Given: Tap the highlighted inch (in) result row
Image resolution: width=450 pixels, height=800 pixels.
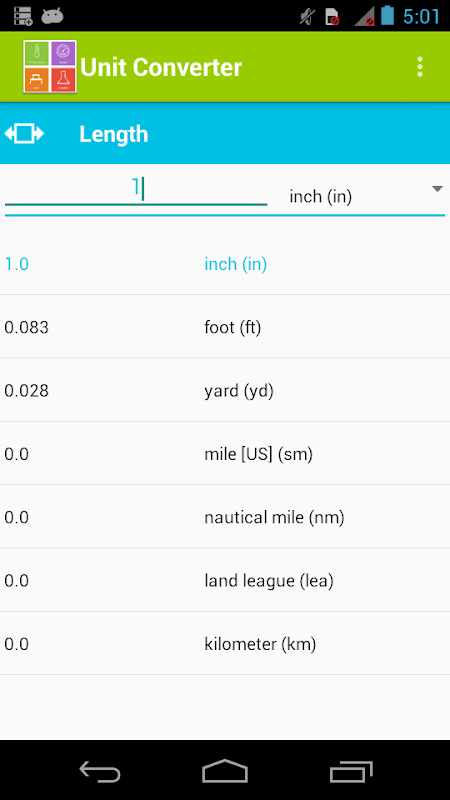Looking at the screenshot, I should pyautogui.click(x=225, y=264).
